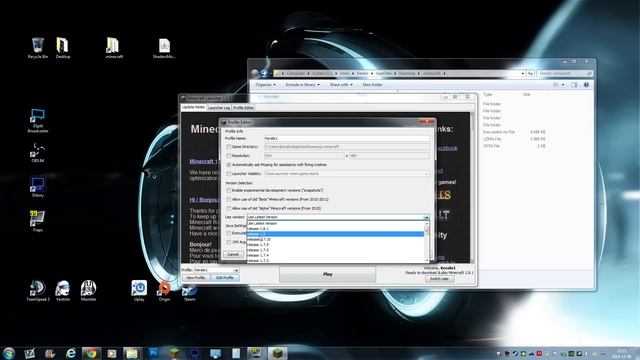Viewport: 640px width, 360px height.
Task: Click the New Profile button
Action: click(x=196, y=278)
